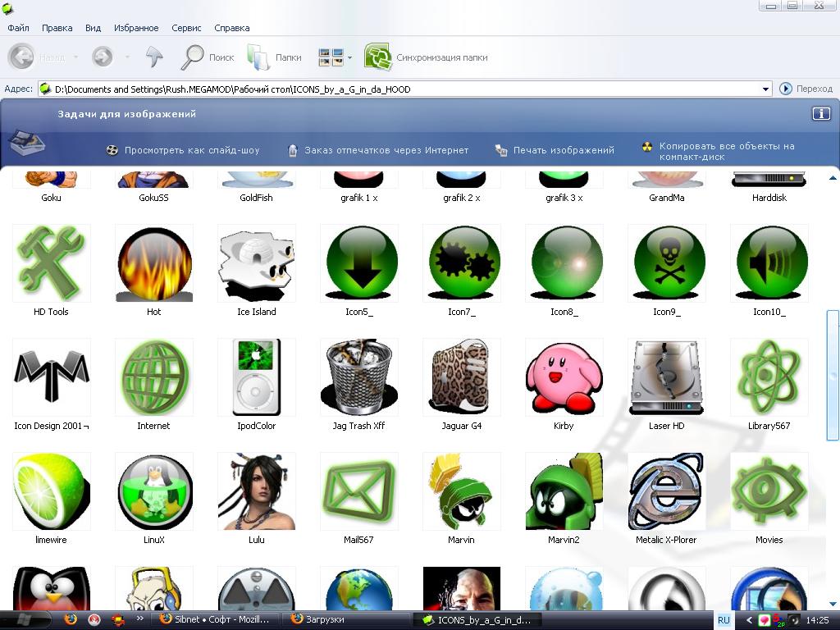Select the HD Tools wrench icon
Image resolution: width=840 pixels, height=630 pixels.
pos(52,263)
